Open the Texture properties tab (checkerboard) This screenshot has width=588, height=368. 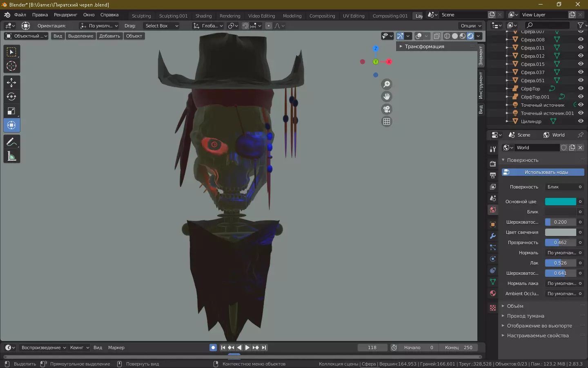point(493,308)
